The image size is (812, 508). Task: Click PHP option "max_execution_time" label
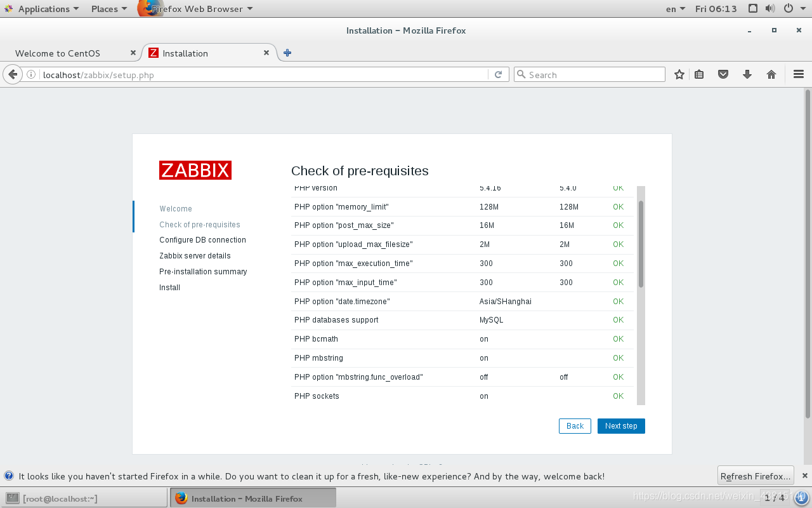point(353,263)
